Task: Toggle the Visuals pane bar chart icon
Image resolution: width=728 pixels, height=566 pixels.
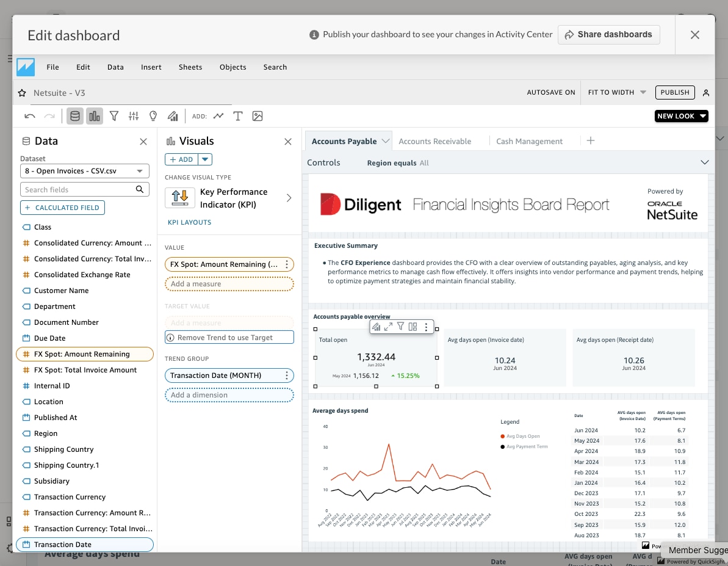Action: pyautogui.click(x=95, y=116)
